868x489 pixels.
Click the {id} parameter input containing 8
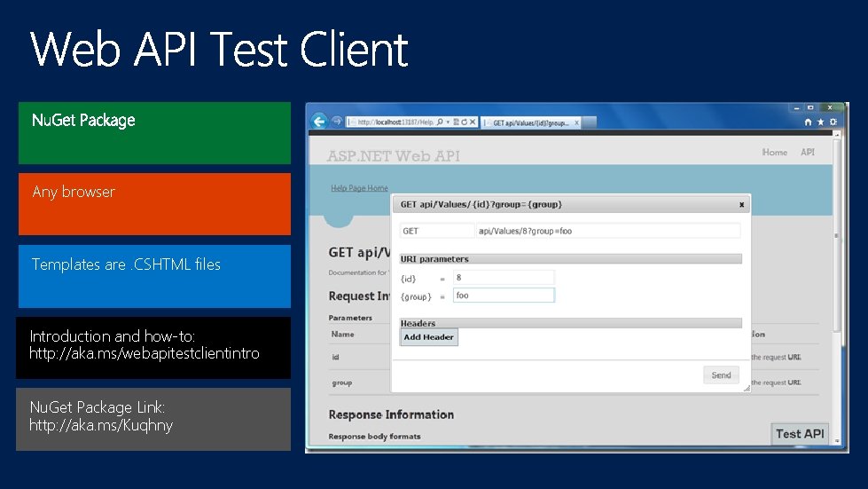[504, 278]
